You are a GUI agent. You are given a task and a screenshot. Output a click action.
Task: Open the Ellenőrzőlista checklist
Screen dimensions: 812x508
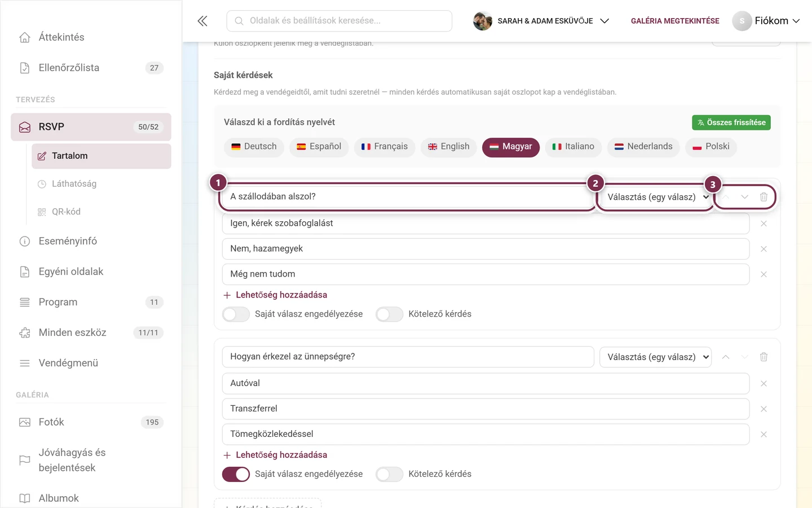pos(91,68)
